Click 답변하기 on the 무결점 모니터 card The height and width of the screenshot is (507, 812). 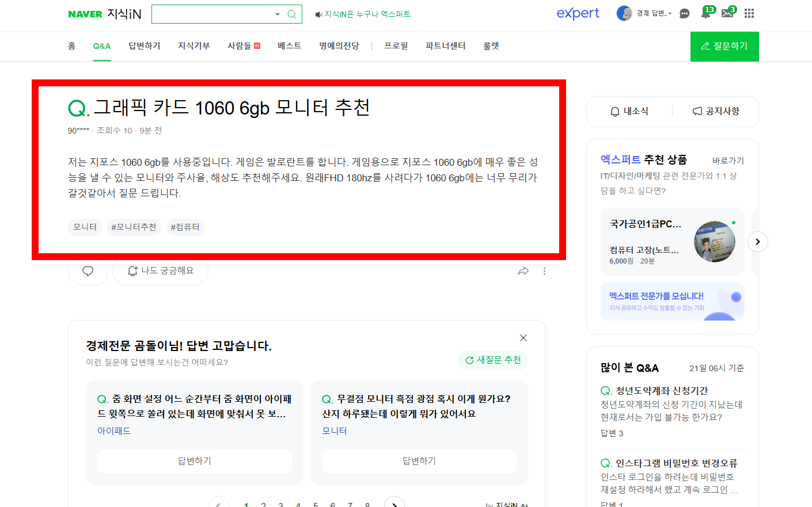click(x=419, y=461)
